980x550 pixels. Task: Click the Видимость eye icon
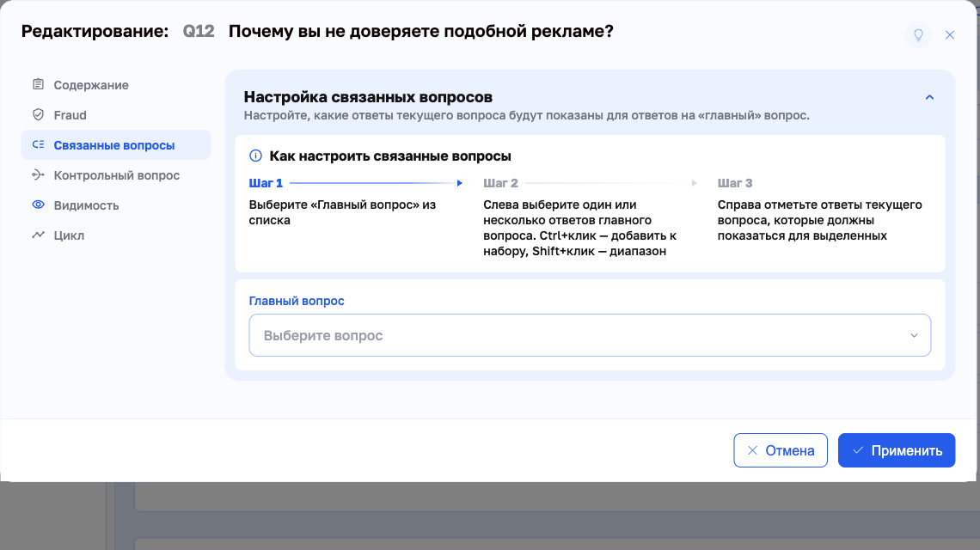[38, 205]
